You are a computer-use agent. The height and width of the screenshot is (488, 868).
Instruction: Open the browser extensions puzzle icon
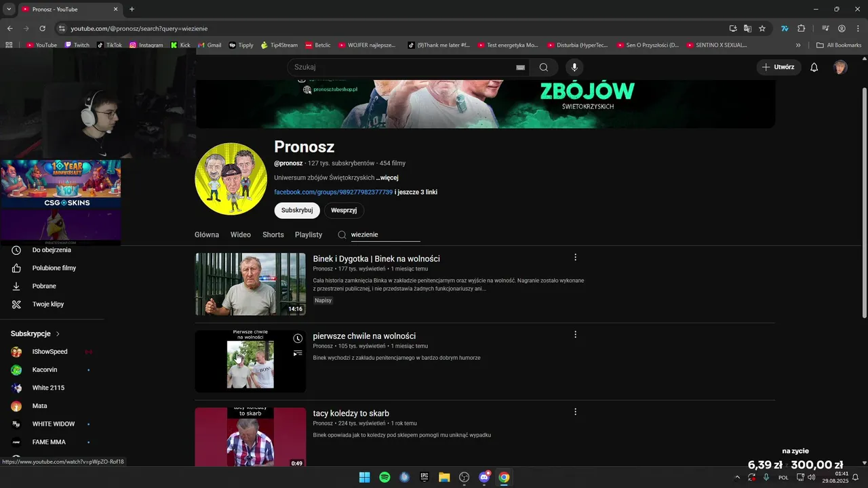[x=802, y=28]
